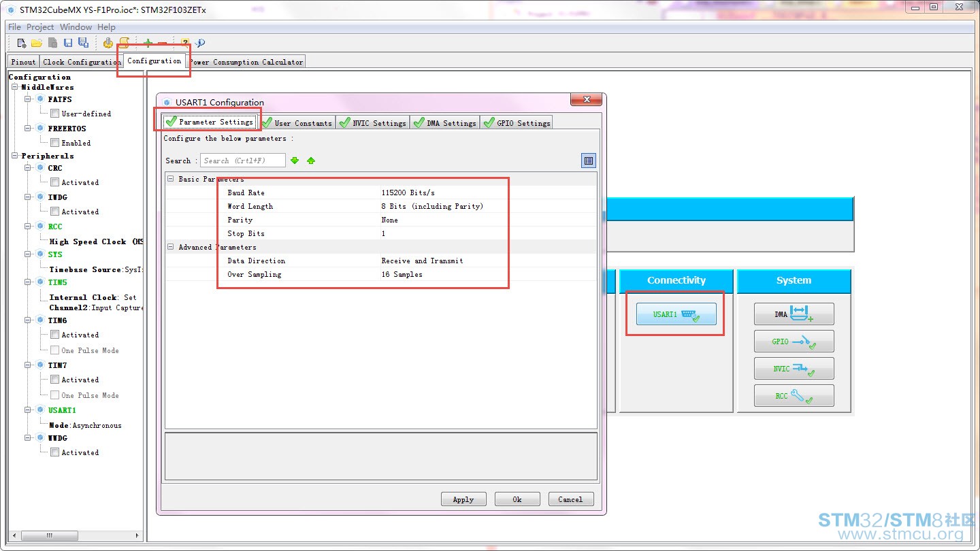Close the USART1 Configuration dialog
The image size is (980, 551).
click(585, 100)
